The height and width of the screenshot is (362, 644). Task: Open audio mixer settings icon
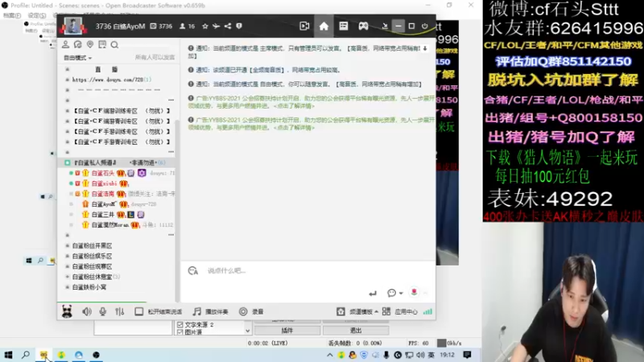pos(119,311)
